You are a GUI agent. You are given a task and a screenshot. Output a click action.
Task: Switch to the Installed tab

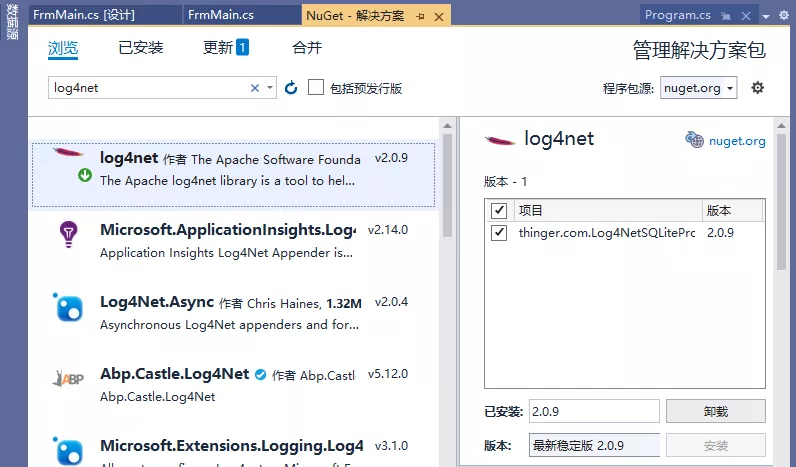(x=140, y=47)
